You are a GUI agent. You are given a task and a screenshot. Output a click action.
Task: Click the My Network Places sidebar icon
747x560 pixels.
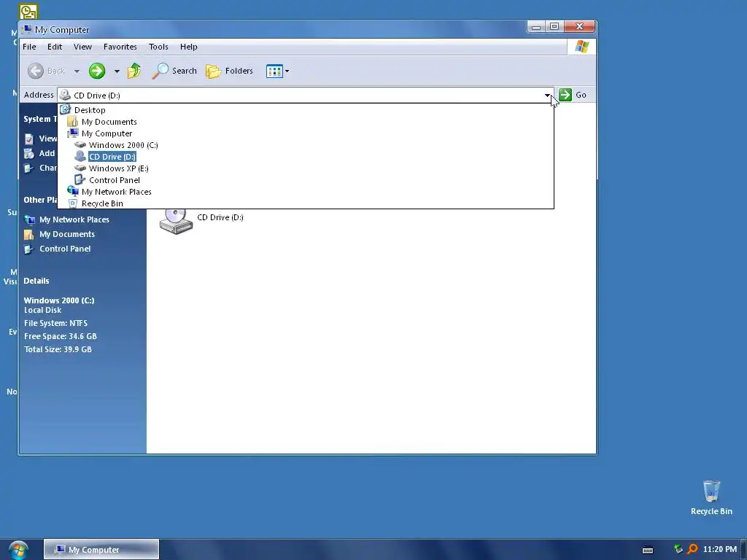tap(29, 219)
